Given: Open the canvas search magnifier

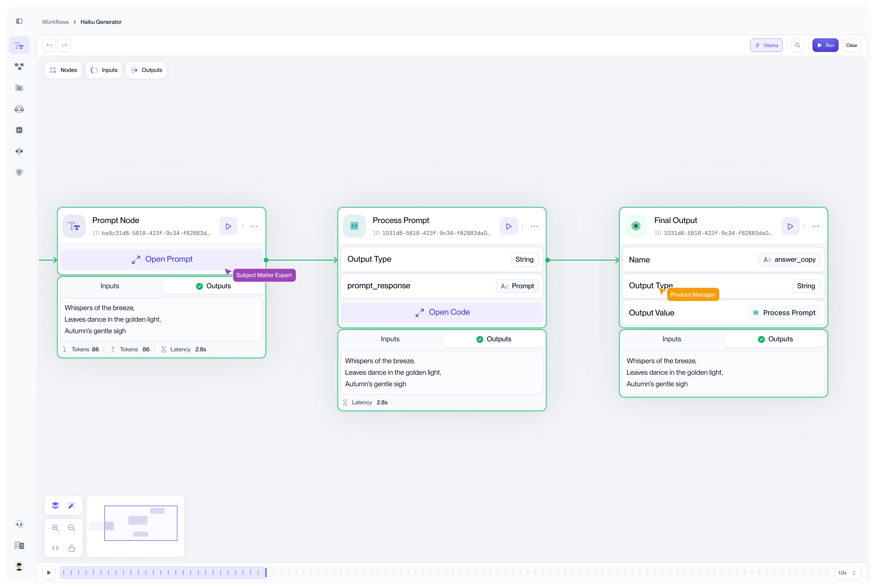Looking at the screenshot, I should coord(797,45).
